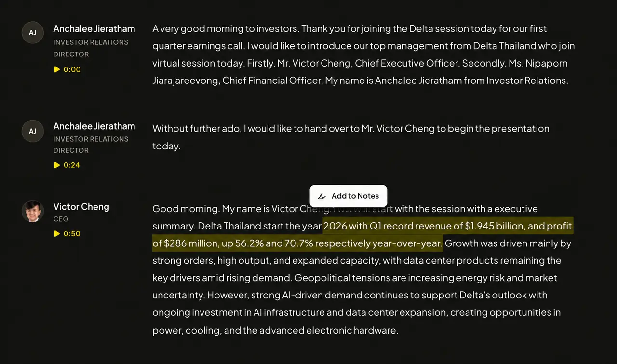
Task: Click the pen icon in Add to Notes
Action: (x=322, y=196)
